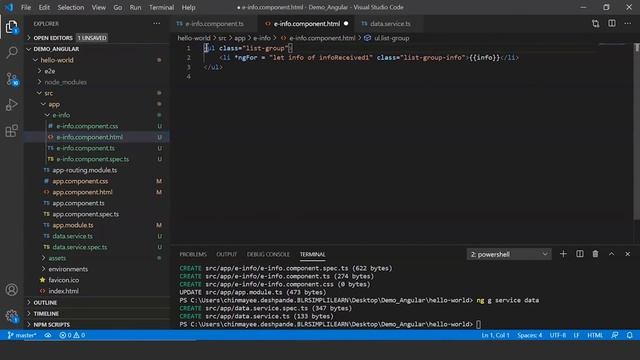Collapse the app folder

54,104
